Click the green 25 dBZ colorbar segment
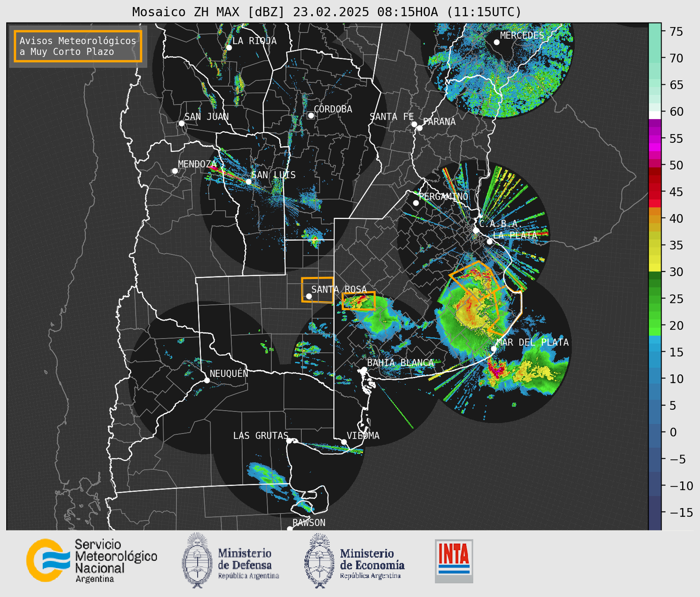 tap(655, 299)
